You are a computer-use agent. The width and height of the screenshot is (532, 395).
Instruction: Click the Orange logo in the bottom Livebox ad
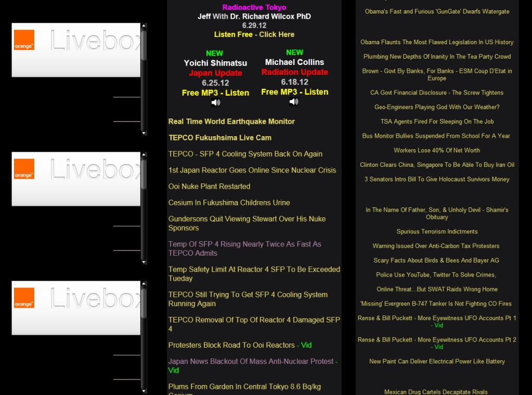(24, 298)
